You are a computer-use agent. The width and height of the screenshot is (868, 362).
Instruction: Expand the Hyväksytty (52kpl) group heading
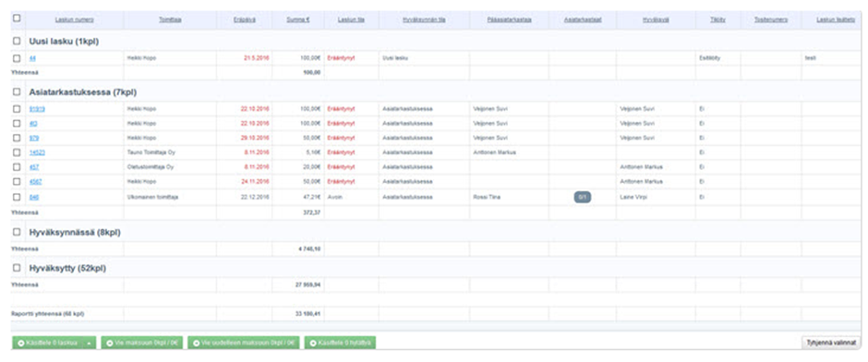(x=67, y=269)
